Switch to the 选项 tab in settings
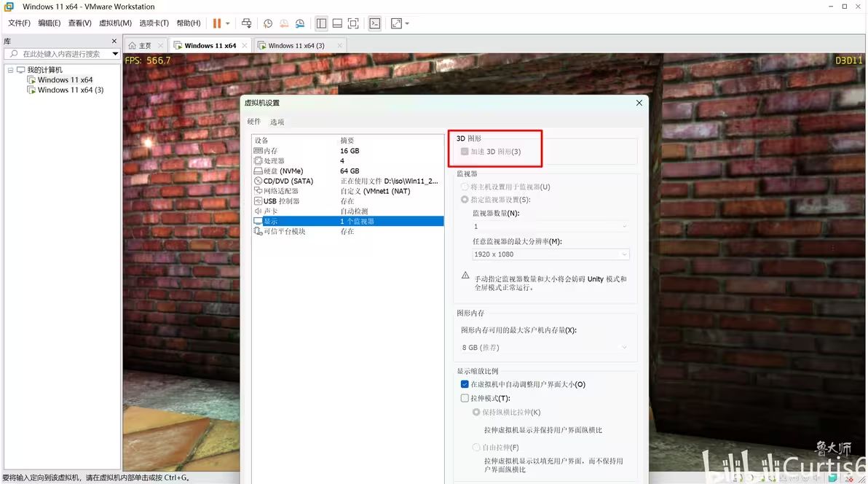The width and height of the screenshot is (868, 484). click(x=277, y=122)
